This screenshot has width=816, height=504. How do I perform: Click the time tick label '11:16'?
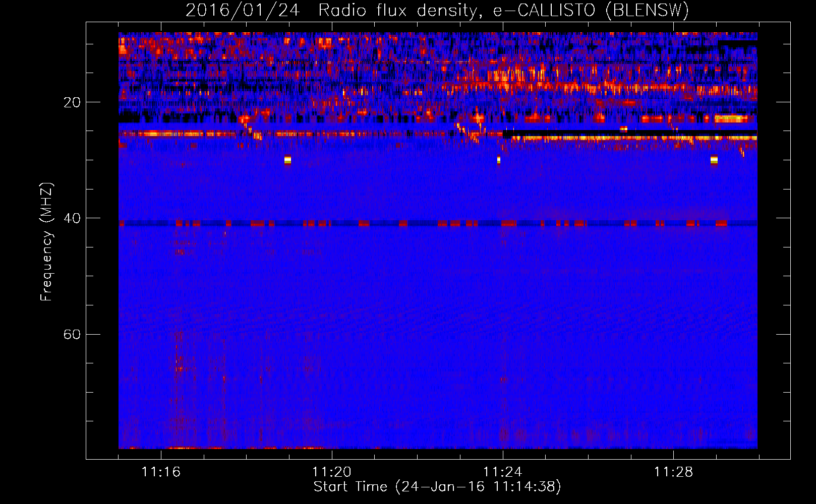pyautogui.click(x=161, y=472)
